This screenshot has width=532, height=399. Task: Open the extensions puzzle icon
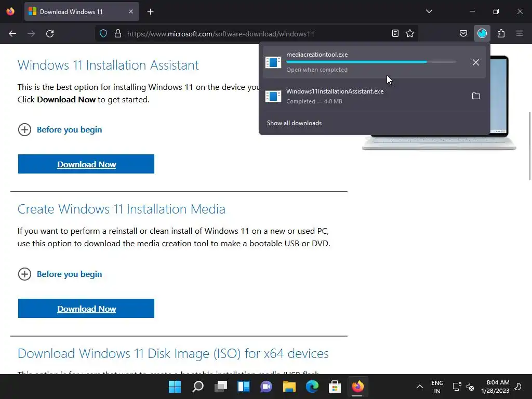[501, 33]
